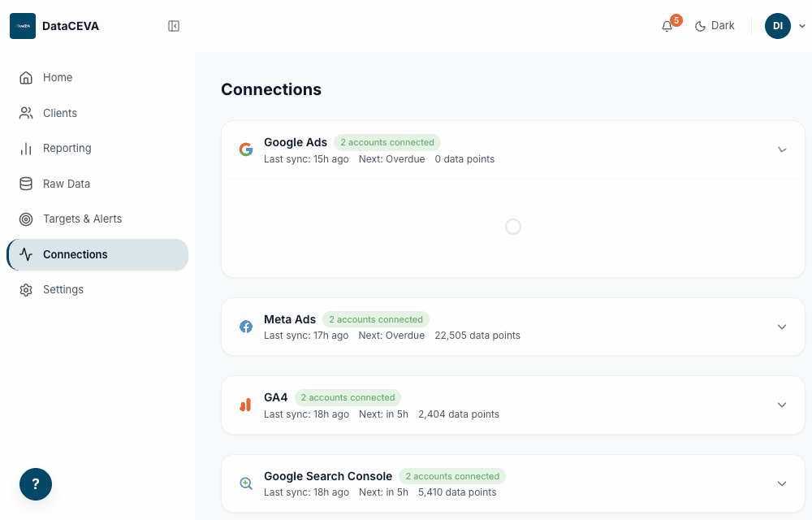Click the moon icon for dark mode
812x520 pixels.
point(700,26)
